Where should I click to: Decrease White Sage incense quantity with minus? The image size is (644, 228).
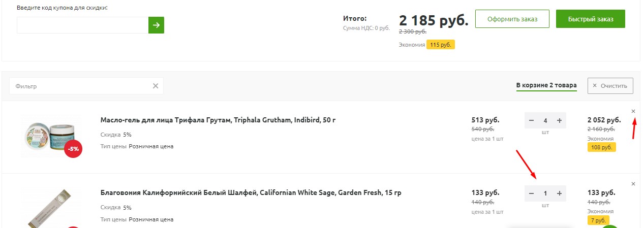(x=532, y=193)
